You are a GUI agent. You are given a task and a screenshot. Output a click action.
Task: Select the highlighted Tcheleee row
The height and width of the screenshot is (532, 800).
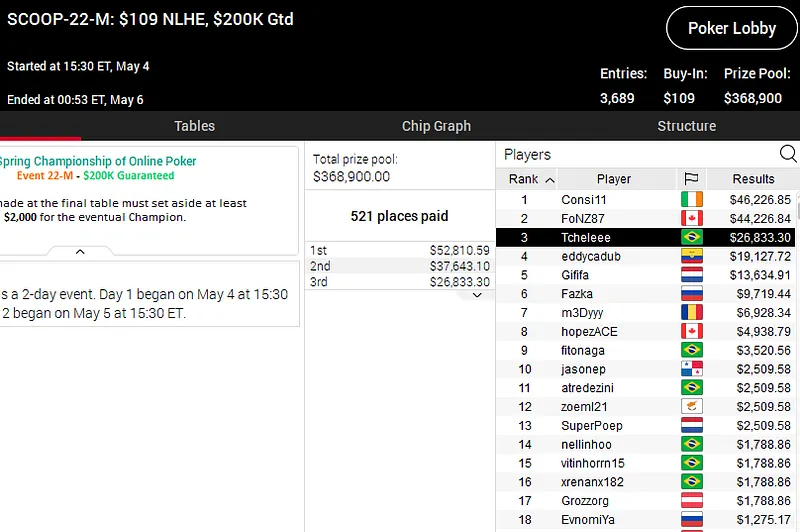pyautogui.click(x=613, y=237)
